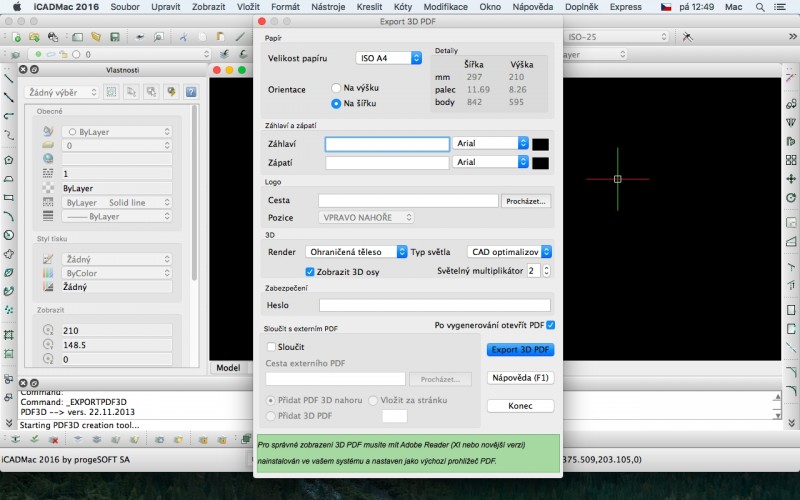The height and width of the screenshot is (500, 800).
Task: Open the macOS notification center list icon
Action: (x=780, y=7)
